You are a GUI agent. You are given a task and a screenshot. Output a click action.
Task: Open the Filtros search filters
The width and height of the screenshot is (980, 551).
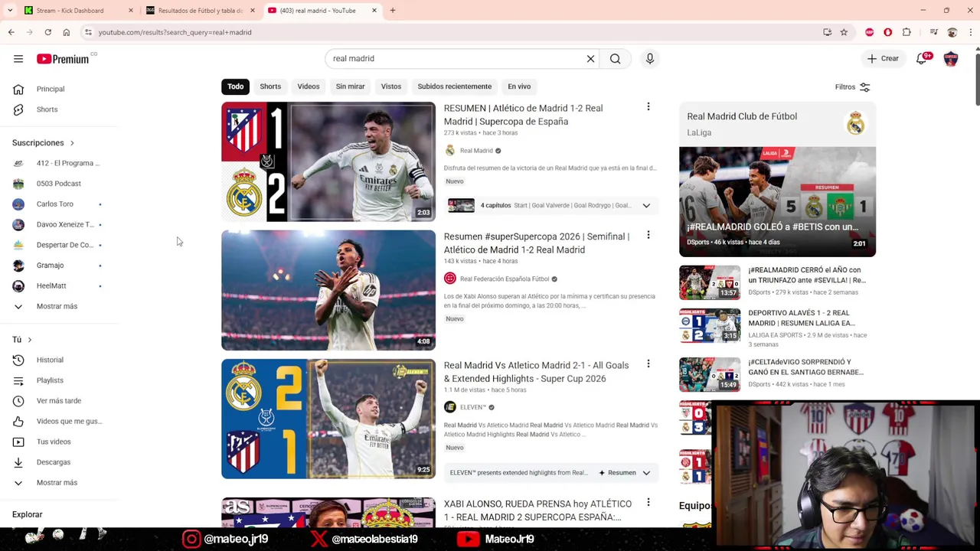(x=852, y=87)
